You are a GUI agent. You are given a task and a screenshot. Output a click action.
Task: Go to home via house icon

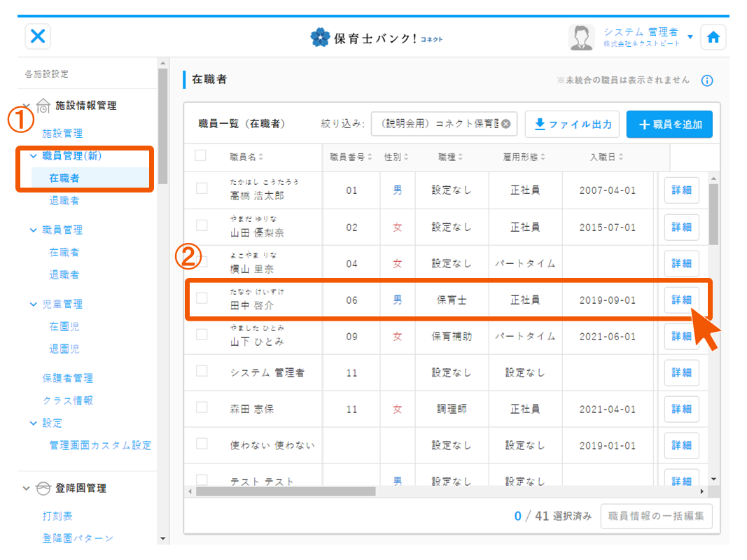click(x=713, y=37)
